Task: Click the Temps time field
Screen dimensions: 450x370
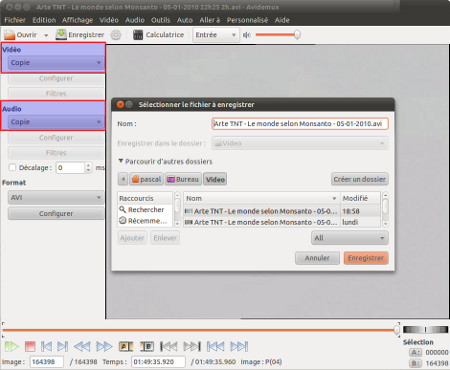Action: pyautogui.click(x=159, y=362)
